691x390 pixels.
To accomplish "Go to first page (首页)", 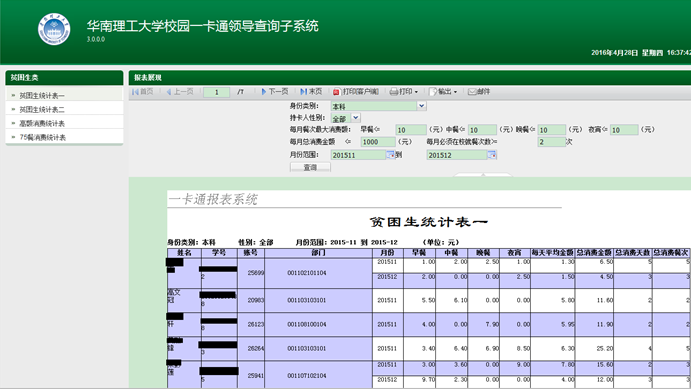I will 142,92.
